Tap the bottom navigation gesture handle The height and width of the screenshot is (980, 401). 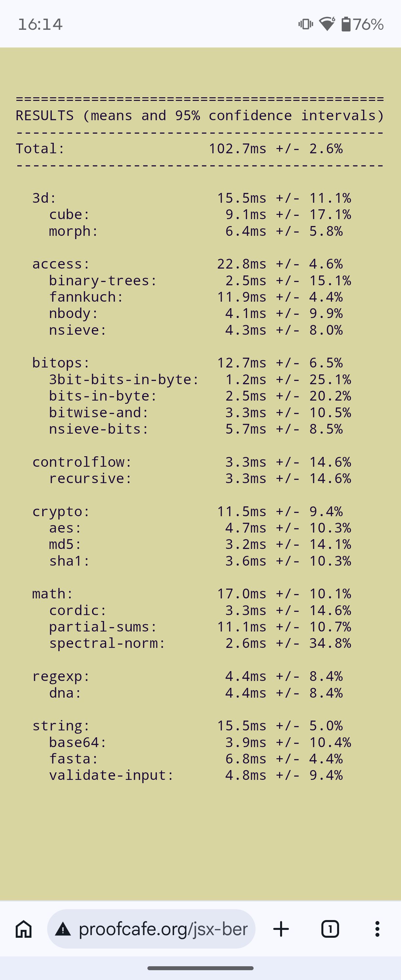point(200,968)
